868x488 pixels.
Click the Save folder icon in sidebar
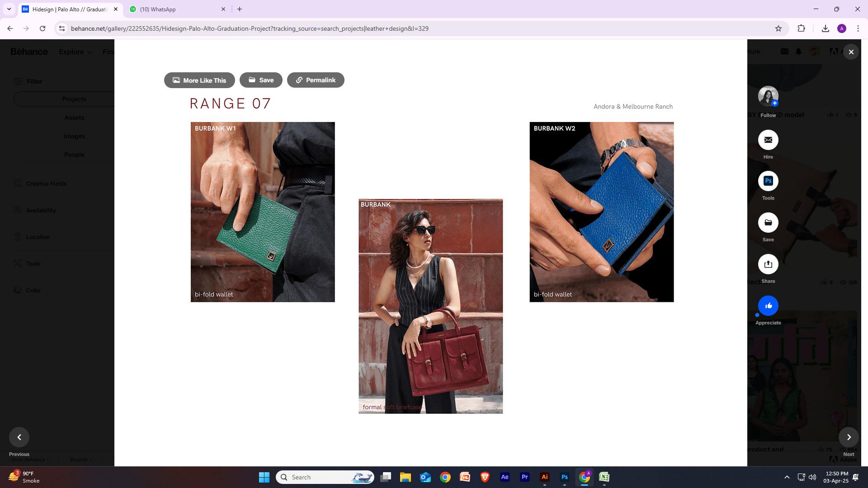(x=768, y=223)
